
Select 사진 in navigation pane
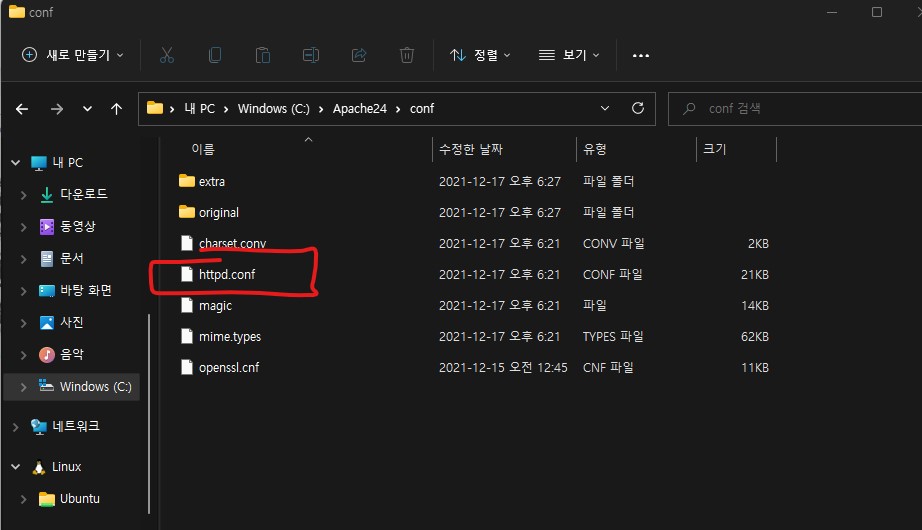pos(71,322)
